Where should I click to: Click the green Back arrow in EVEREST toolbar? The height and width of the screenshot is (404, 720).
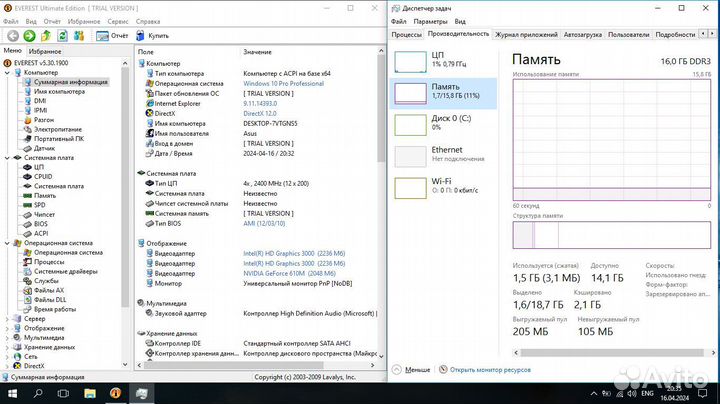tap(14, 35)
